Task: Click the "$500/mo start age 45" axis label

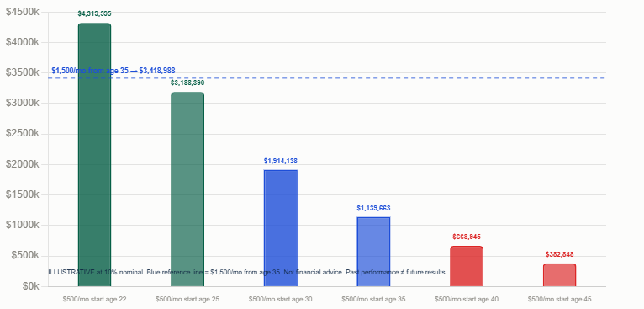Action: 559,300
